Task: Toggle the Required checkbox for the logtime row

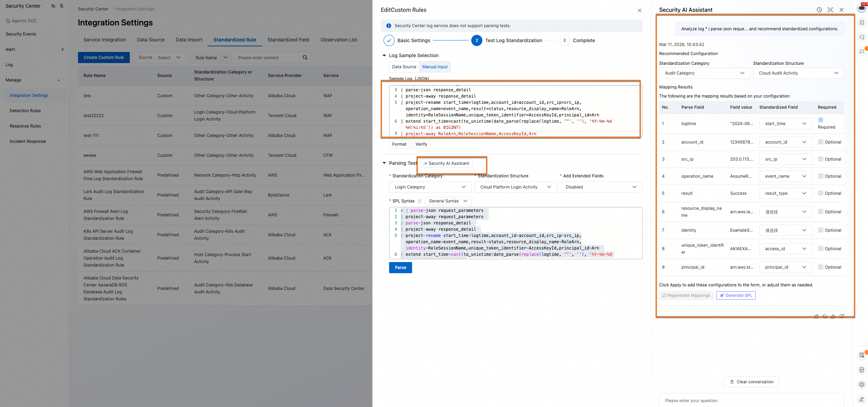Action: pyautogui.click(x=821, y=120)
